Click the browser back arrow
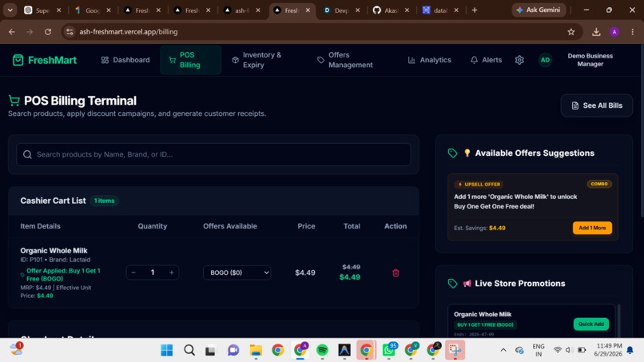 (11, 32)
